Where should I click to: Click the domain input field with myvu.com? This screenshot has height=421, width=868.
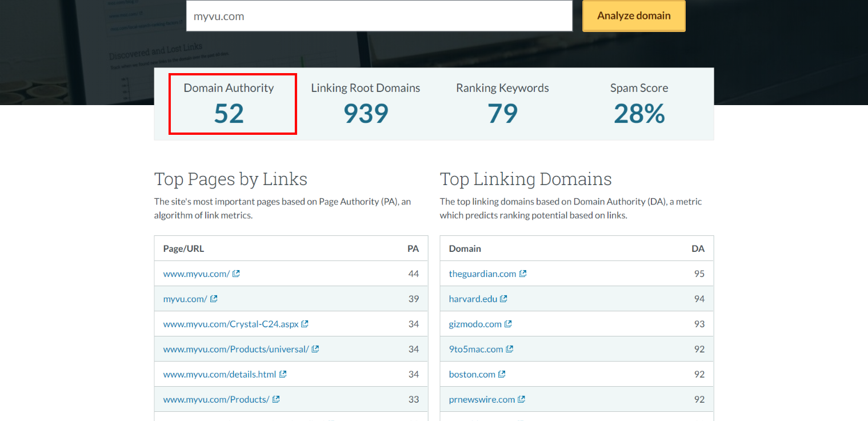point(379,16)
